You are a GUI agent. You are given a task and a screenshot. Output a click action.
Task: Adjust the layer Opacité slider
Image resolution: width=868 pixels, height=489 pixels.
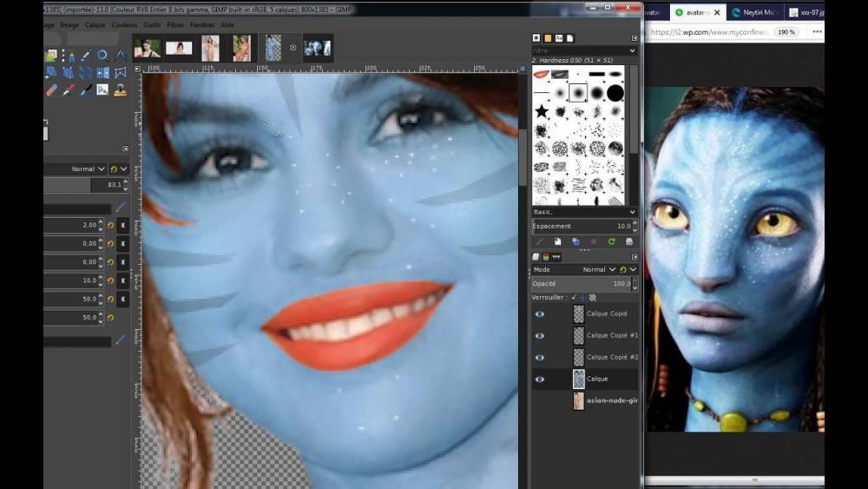click(x=584, y=283)
